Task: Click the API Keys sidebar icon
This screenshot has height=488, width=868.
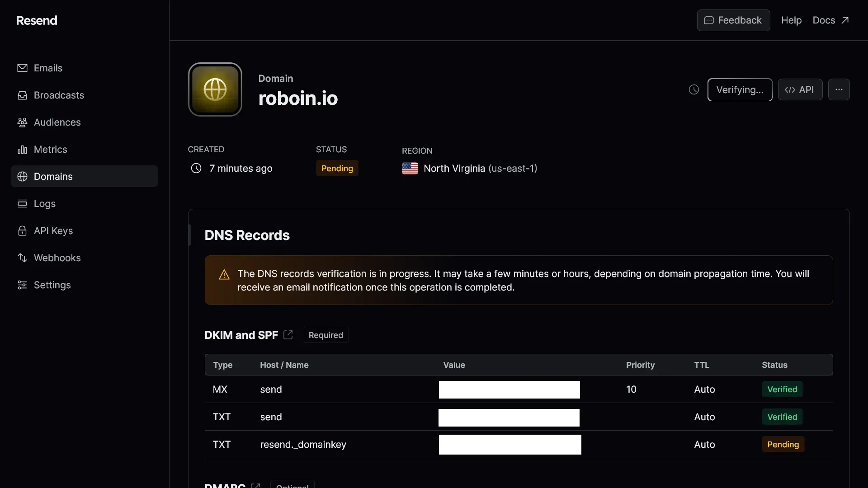Action: (22, 230)
